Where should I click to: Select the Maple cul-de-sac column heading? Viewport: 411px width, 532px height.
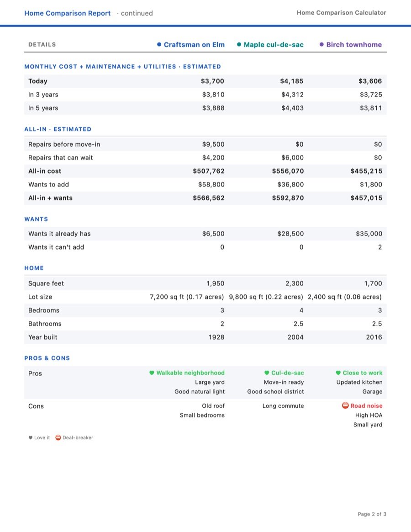tap(274, 44)
